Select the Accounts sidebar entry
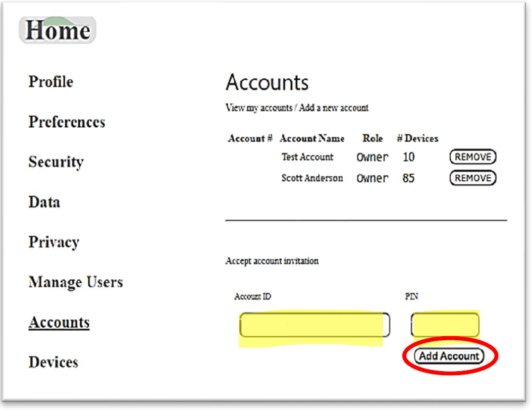 click(x=59, y=322)
